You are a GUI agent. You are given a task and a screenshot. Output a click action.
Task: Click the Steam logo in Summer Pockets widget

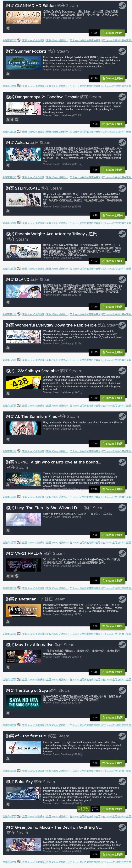[122, 52]
